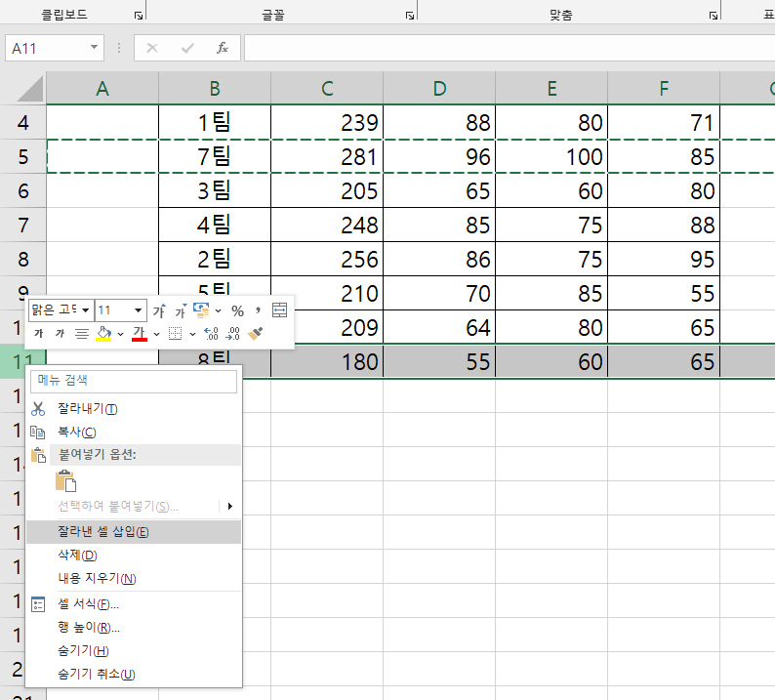The height and width of the screenshot is (700, 775).
Task: Click cell with value 256
Action: [327, 259]
